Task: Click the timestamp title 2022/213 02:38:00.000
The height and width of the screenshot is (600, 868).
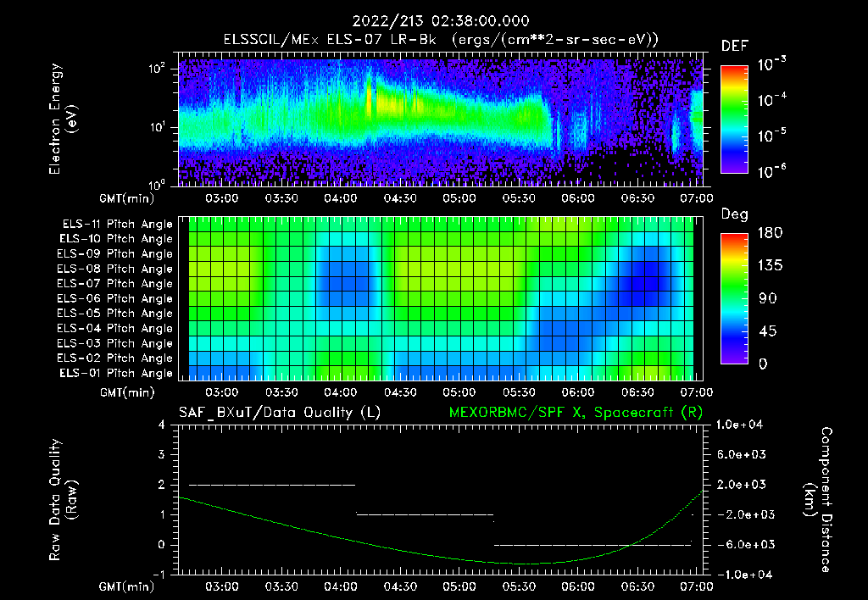Action: point(441,21)
